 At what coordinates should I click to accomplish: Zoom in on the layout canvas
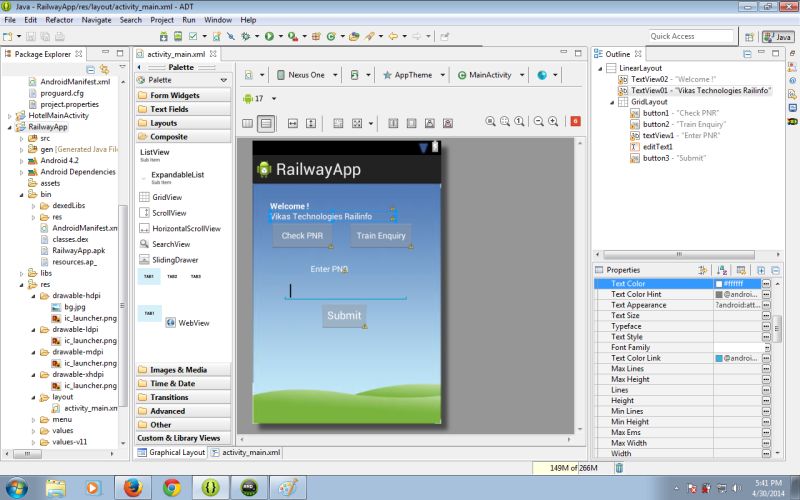pyautogui.click(x=553, y=121)
